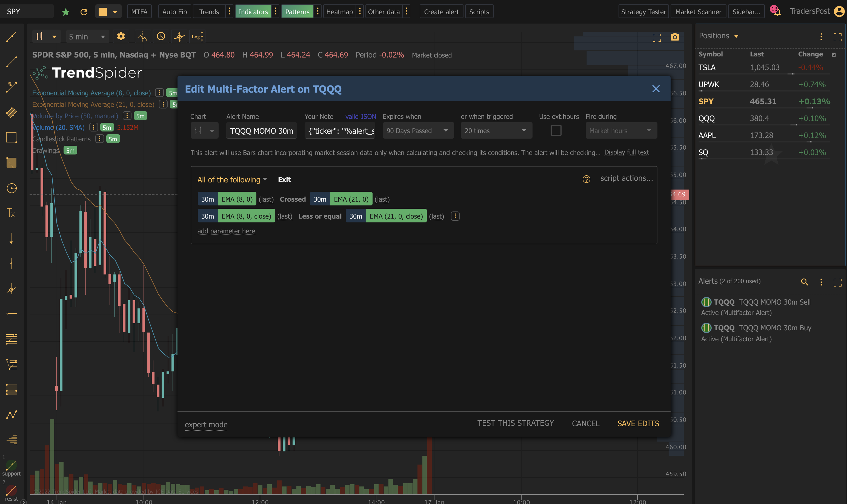The width and height of the screenshot is (847, 504).
Task: Open the Strategy Tester
Action: pyautogui.click(x=643, y=12)
